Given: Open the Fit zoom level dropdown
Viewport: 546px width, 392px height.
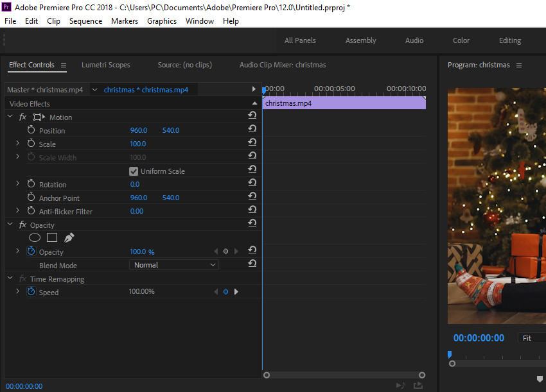Looking at the screenshot, I should click(x=532, y=338).
